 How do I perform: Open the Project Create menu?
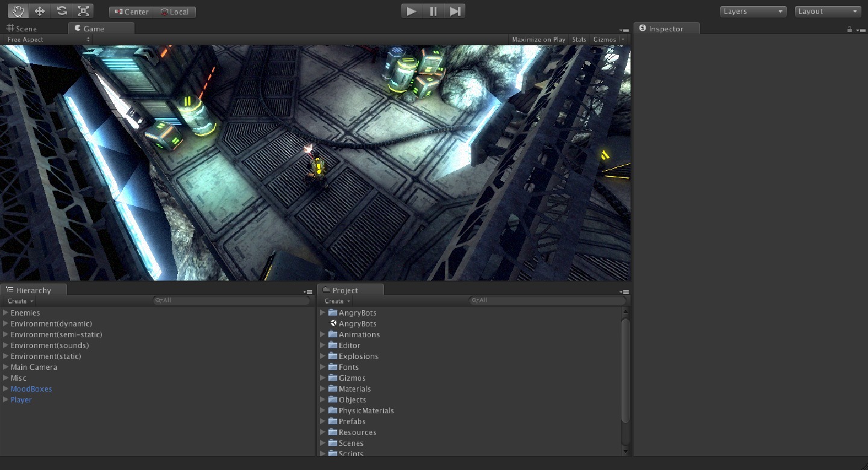pyautogui.click(x=337, y=301)
